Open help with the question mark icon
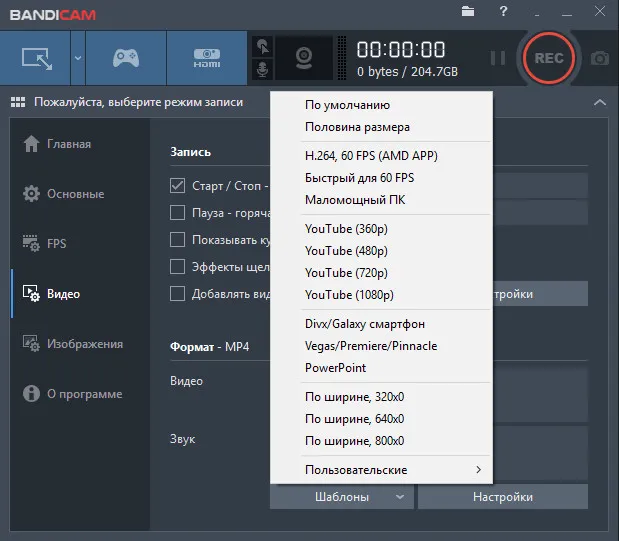Screen dimensions: 619x541 click(503, 11)
